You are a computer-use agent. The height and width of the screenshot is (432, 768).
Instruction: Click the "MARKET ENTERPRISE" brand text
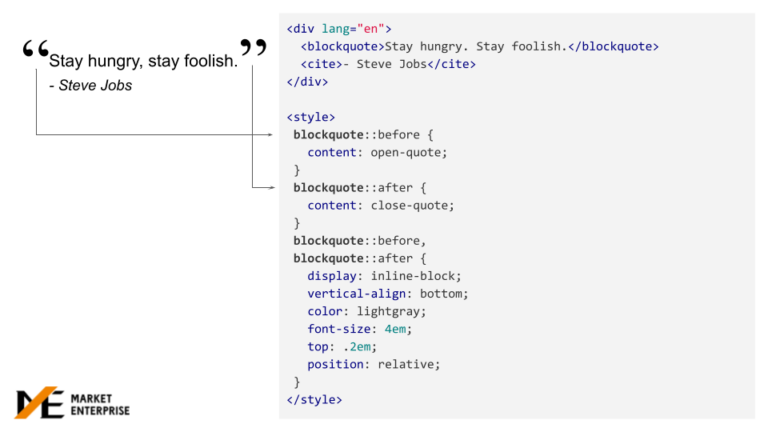(100, 404)
